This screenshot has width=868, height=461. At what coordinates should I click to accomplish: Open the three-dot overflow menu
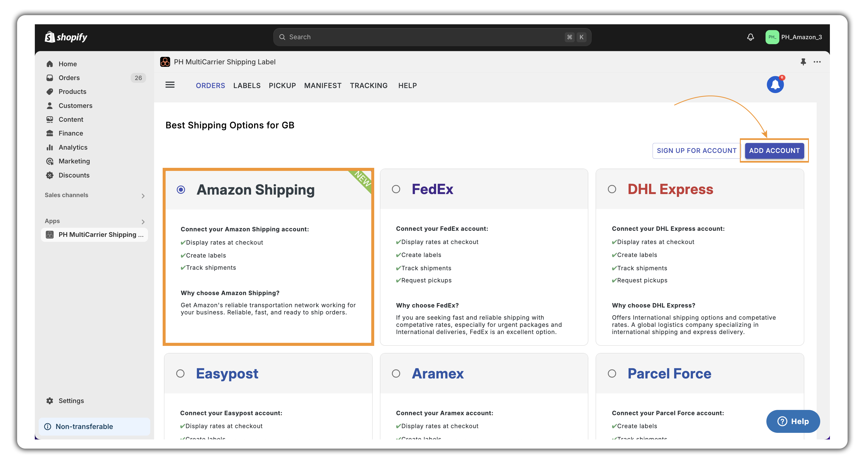coord(817,62)
